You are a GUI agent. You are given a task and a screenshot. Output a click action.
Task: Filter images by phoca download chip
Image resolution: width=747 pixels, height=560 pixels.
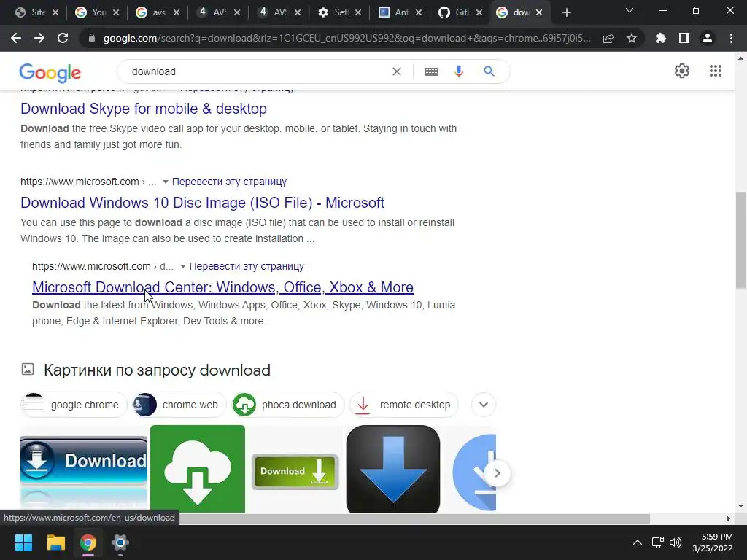tap(287, 405)
